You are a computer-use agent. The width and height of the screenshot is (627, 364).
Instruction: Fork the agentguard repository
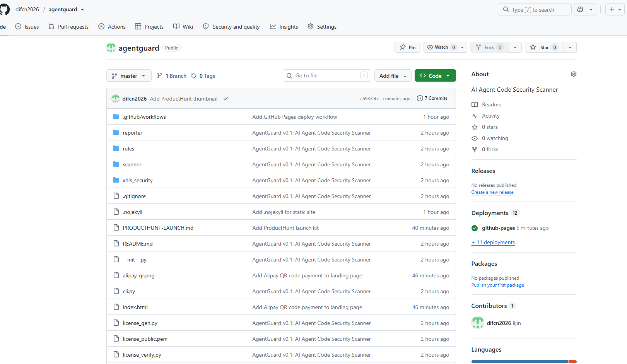490,47
